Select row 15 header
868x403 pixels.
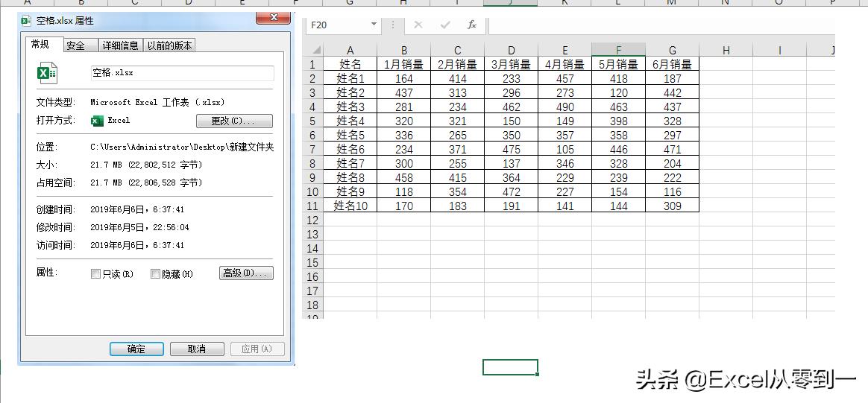pyautogui.click(x=313, y=263)
